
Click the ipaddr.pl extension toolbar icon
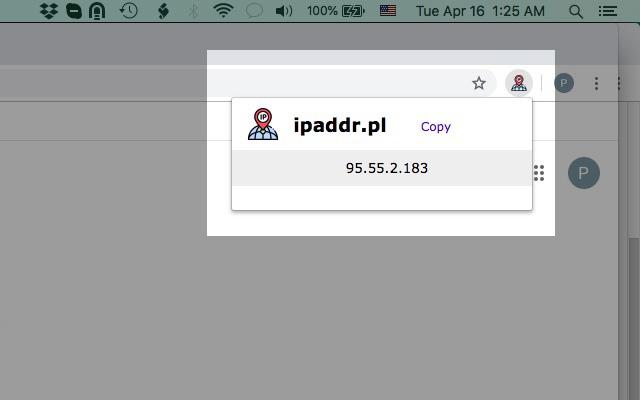(519, 83)
